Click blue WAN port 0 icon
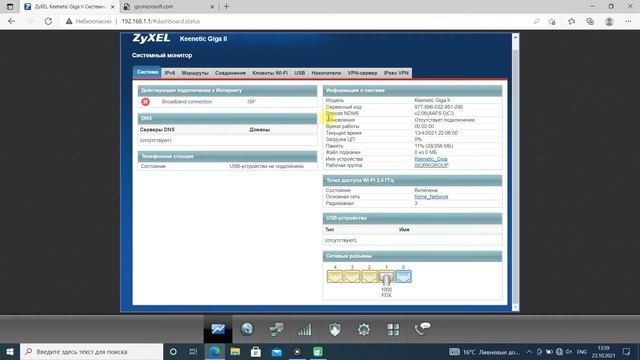The height and width of the screenshot is (360, 640). [403, 276]
